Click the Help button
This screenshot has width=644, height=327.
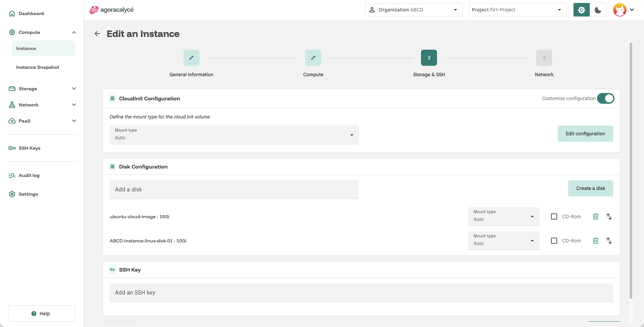42,314
